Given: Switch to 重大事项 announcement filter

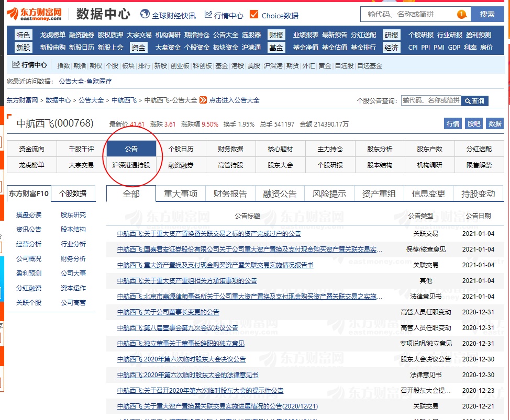Looking at the screenshot, I should (x=181, y=194).
